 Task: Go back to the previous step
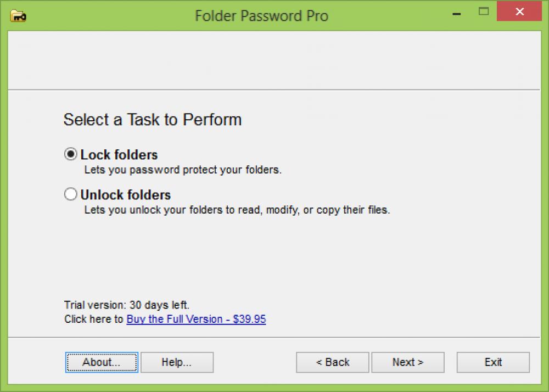click(x=332, y=362)
